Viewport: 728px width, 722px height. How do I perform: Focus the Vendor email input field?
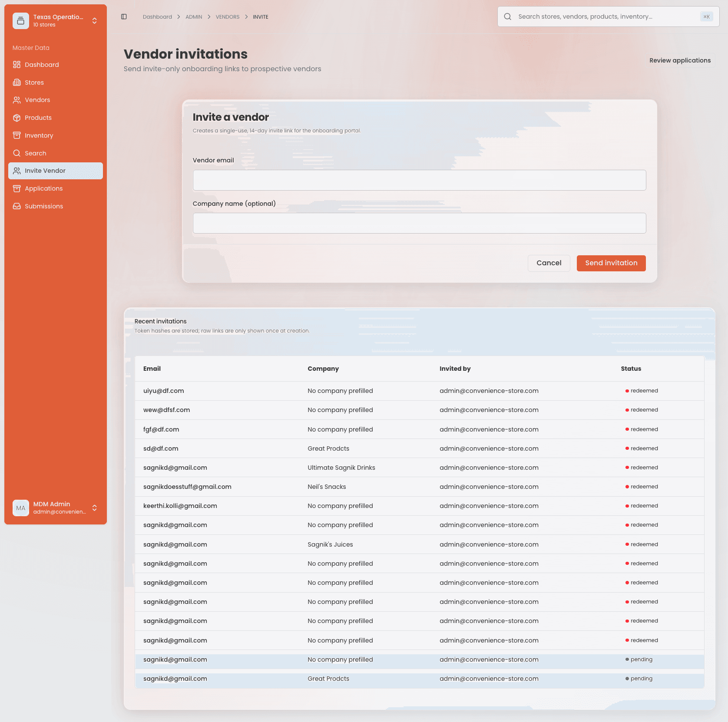coord(419,180)
